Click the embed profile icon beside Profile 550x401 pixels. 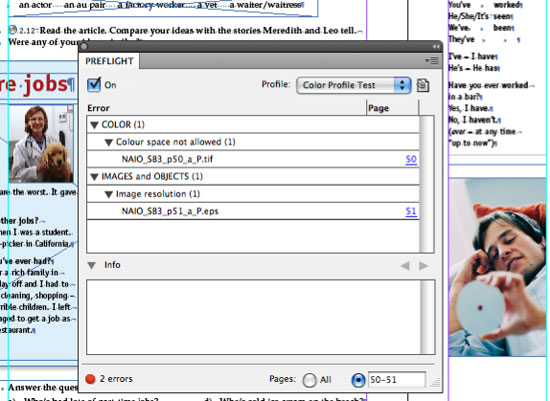tap(423, 85)
